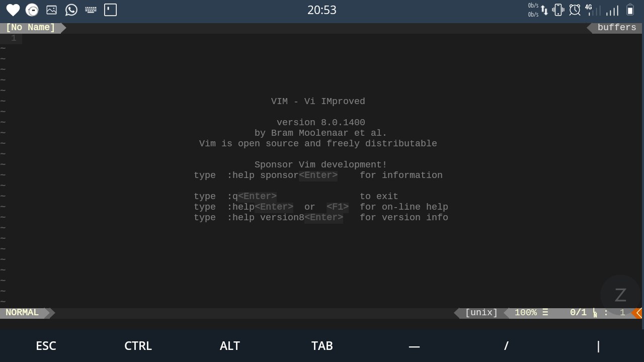Tap the alarm clock icon

pos(575,10)
